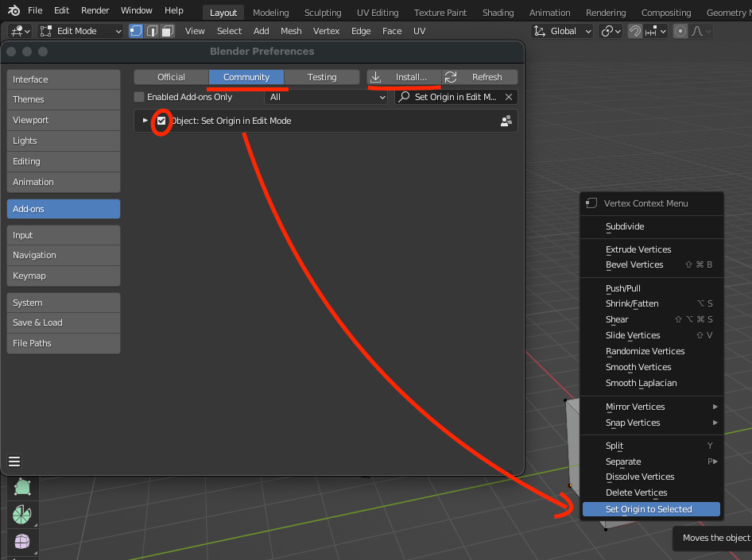Select the Add-ons preferences section
The height and width of the screenshot is (560, 752).
tap(64, 209)
